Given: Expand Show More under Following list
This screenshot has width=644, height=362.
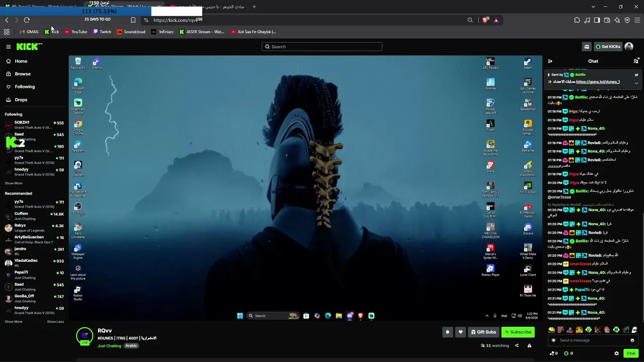Looking at the screenshot, I should point(14,183).
